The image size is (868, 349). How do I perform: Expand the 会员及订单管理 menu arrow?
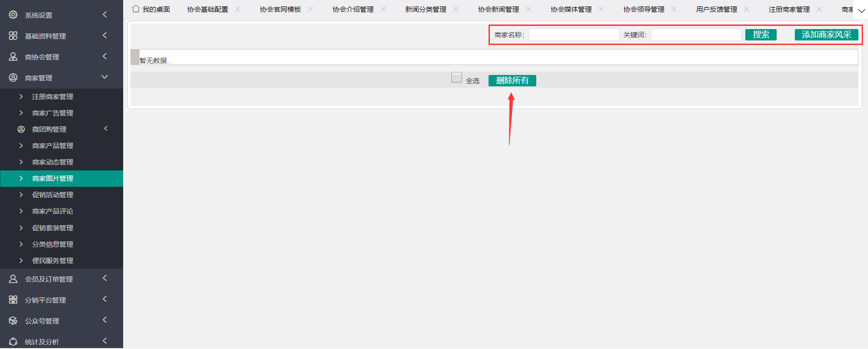[105, 278]
